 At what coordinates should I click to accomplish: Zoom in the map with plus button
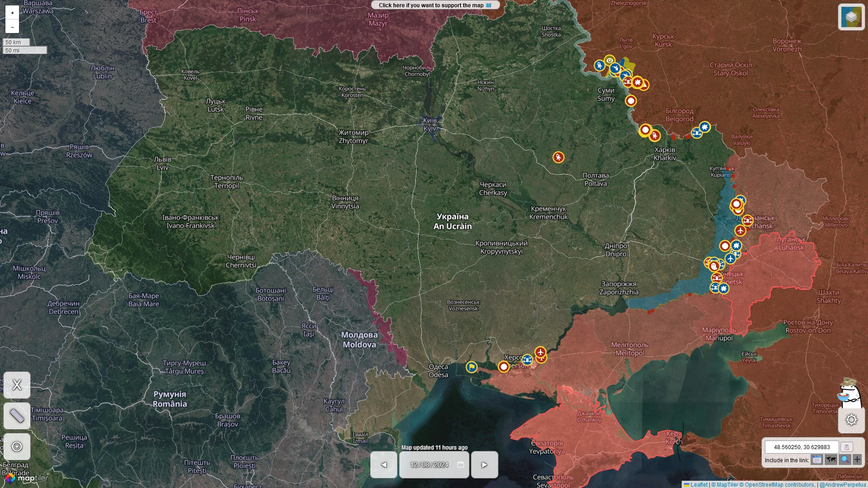click(12, 13)
